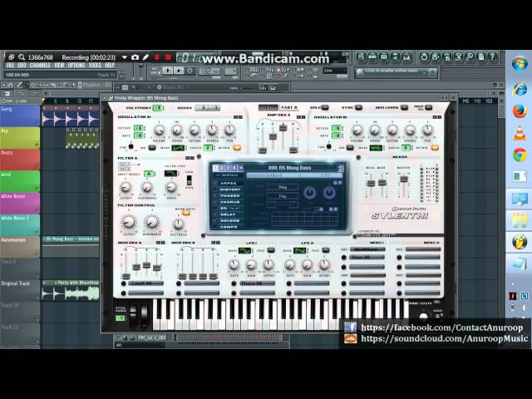This screenshot has width=532, height=399.
Task: Toggle the REVERB effect checkbox
Action: tap(214, 221)
